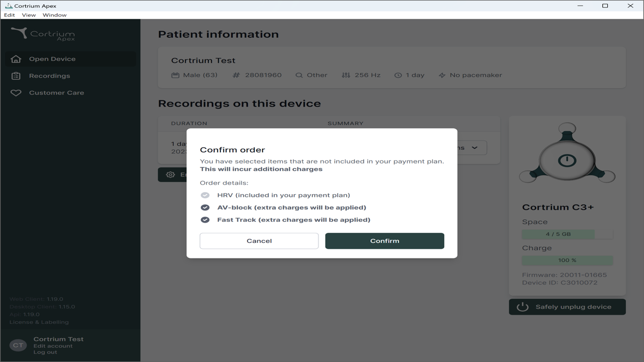Click the power icon on device image
This screenshot has height=362, width=644.
pyautogui.click(x=567, y=161)
